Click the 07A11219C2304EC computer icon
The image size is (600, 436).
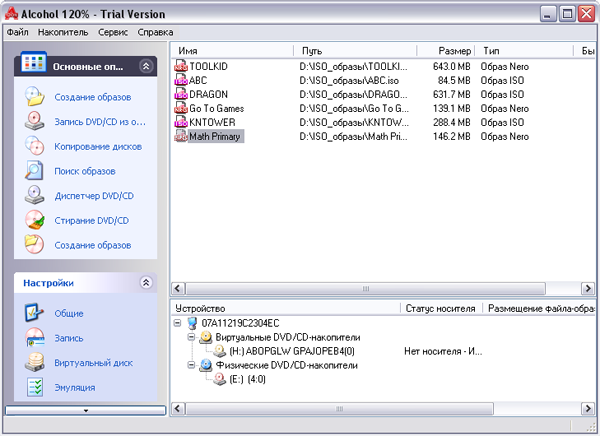click(x=192, y=323)
